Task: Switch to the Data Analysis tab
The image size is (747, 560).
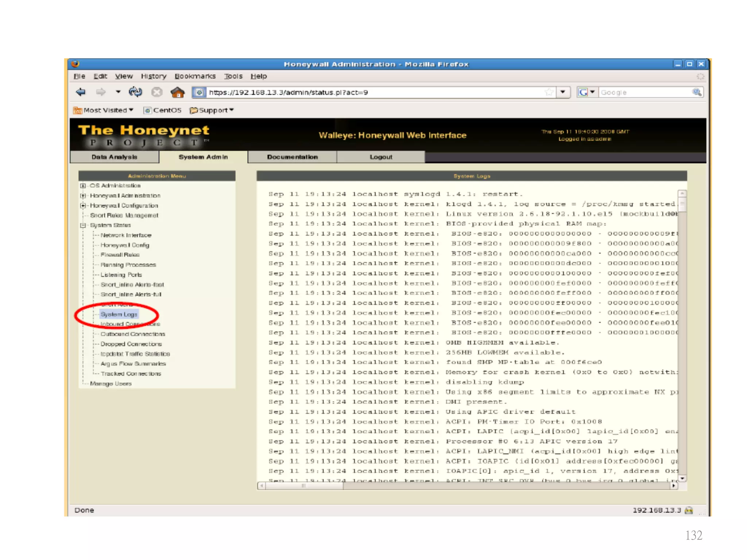Action: [x=115, y=157]
